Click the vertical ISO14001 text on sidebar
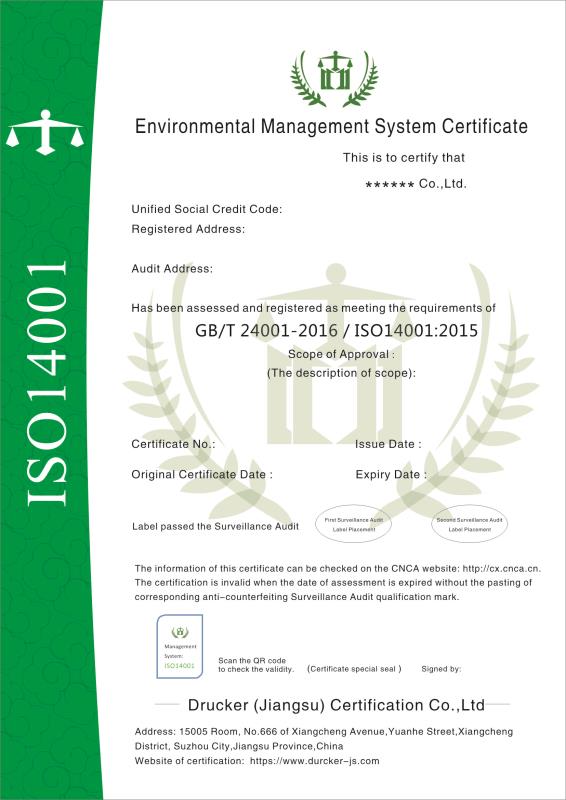This screenshot has width=566, height=800. (x=46, y=384)
